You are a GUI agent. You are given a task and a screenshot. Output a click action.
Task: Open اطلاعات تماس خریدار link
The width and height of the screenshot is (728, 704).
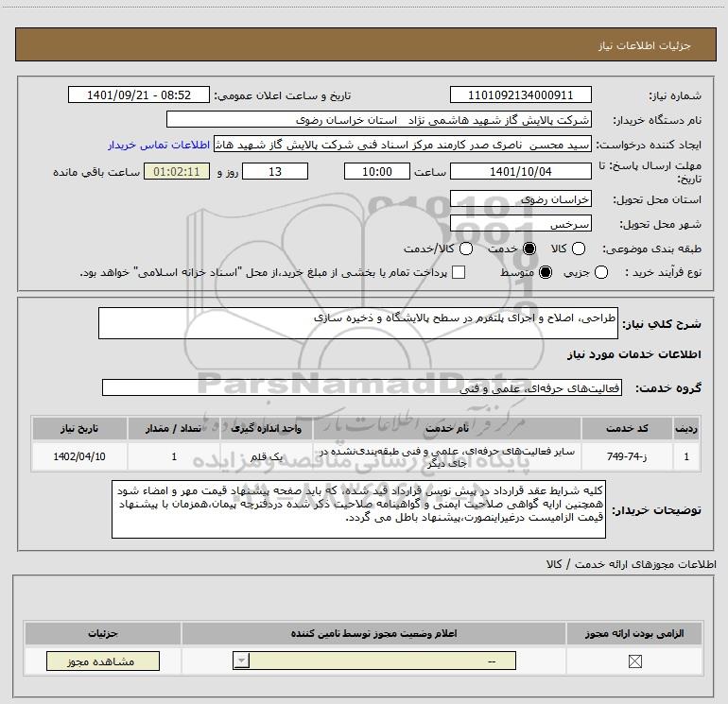159,145
